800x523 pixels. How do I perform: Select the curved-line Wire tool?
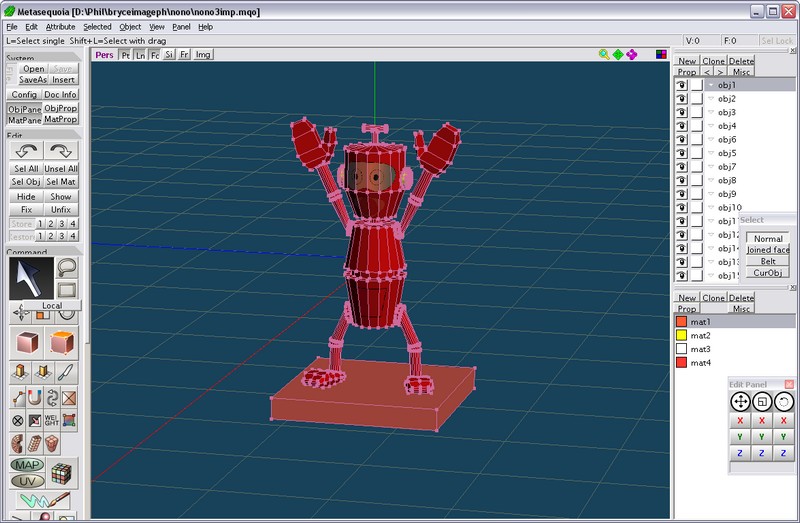pyautogui.click(x=18, y=397)
